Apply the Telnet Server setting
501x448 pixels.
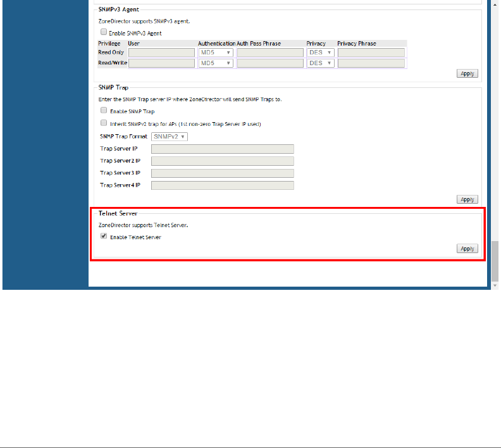(x=467, y=249)
